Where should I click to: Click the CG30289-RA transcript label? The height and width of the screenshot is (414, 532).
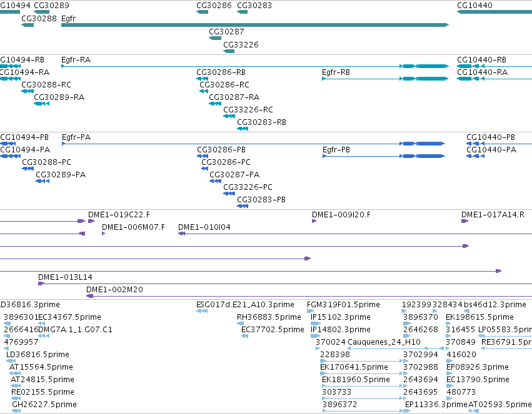pos(59,97)
